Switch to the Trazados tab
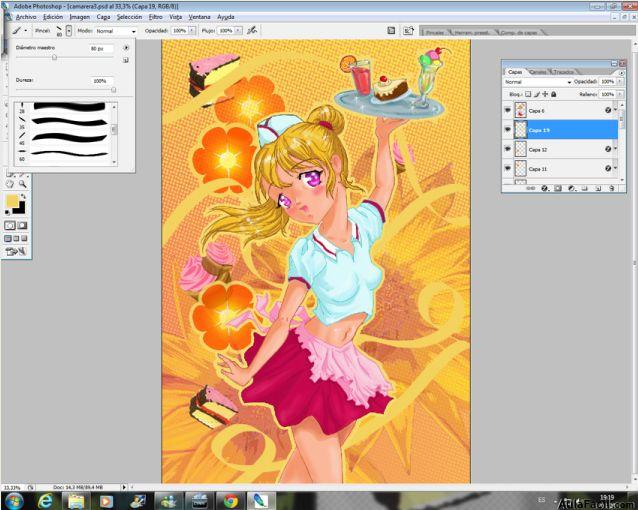This screenshot has width=638, height=510. 564,72
